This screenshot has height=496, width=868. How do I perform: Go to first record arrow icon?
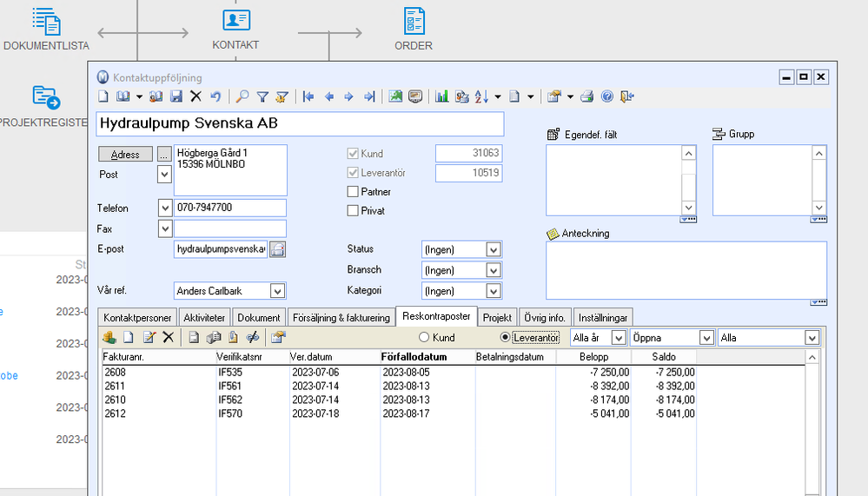[x=309, y=97]
